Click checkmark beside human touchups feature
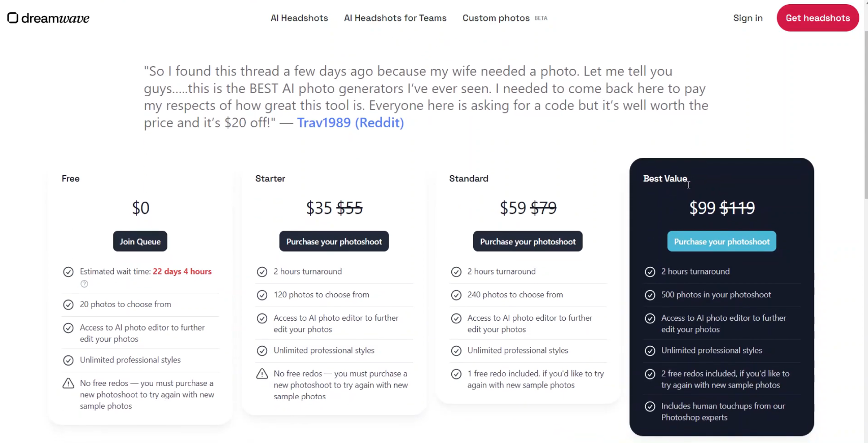 (650, 406)
